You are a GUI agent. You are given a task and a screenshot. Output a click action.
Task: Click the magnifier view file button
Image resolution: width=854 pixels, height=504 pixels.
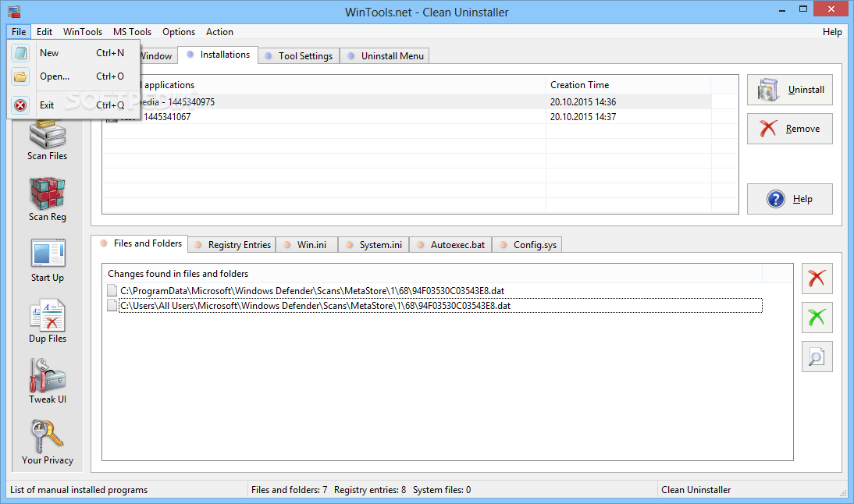tap(817, 357)
